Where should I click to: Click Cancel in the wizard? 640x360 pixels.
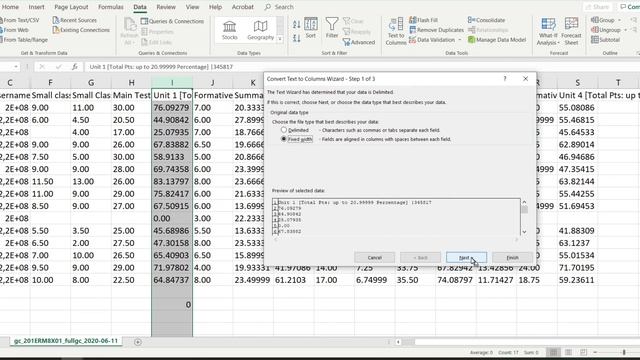click(x=374, y=258)
